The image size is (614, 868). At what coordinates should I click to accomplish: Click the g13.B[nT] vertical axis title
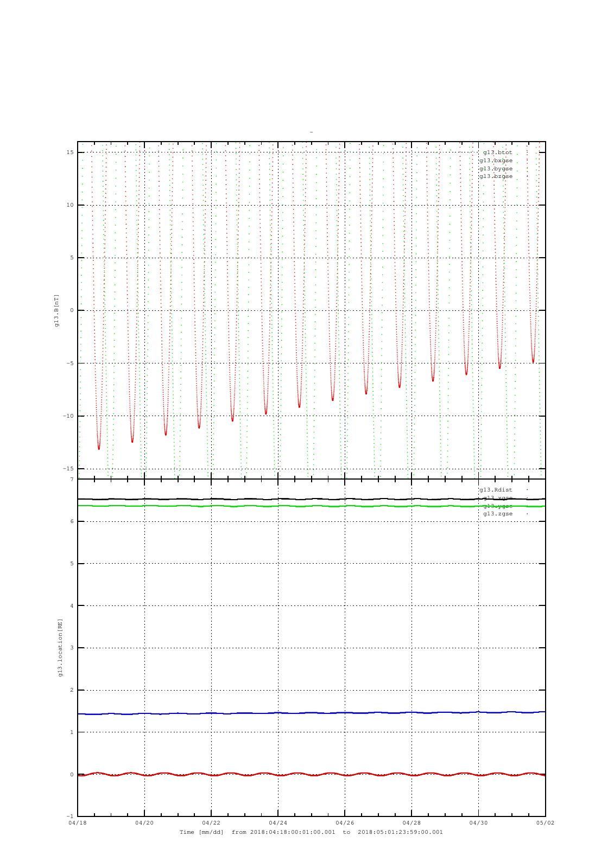click(x=56, y=311)
